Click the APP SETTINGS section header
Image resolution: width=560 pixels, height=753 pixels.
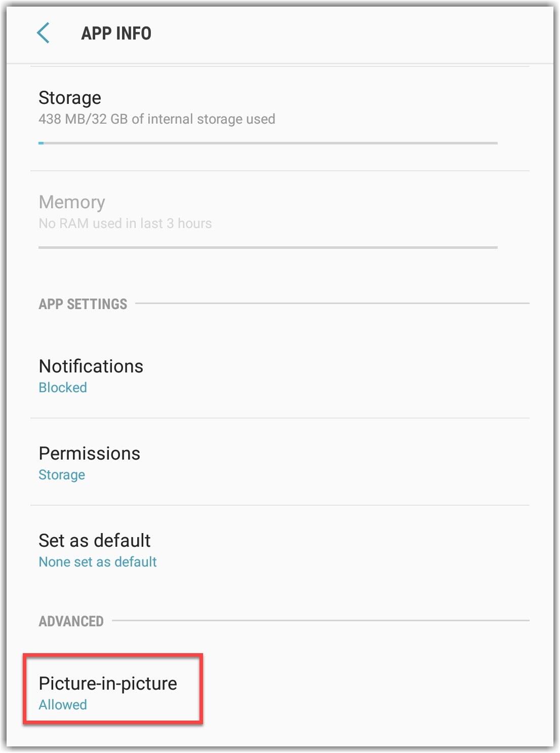tap(83, 304)
